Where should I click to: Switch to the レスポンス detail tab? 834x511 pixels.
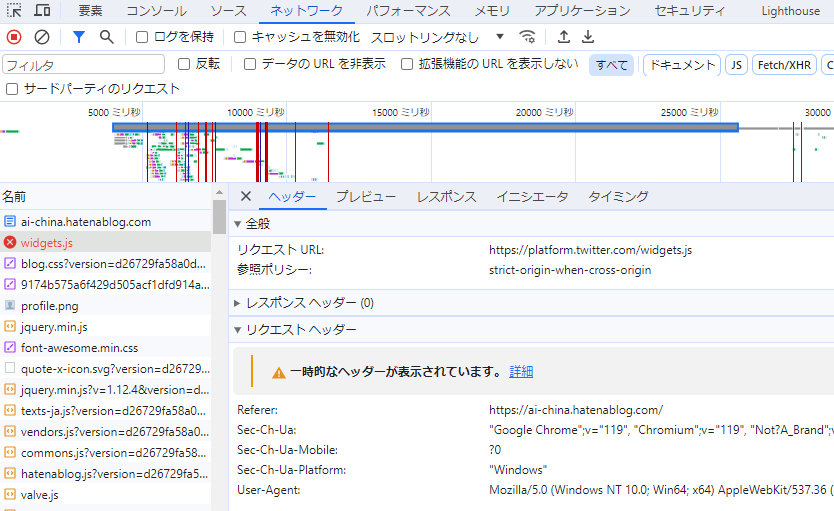pyautogui.click(x=446, y=197)
